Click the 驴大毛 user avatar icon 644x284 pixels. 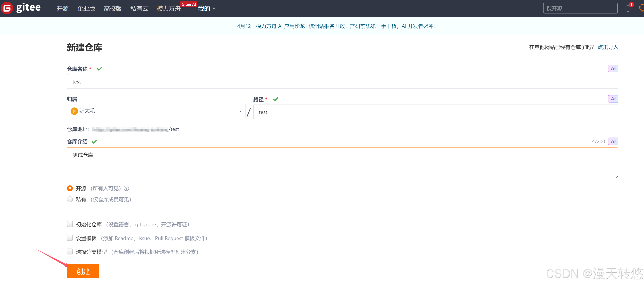coord(74,111)
